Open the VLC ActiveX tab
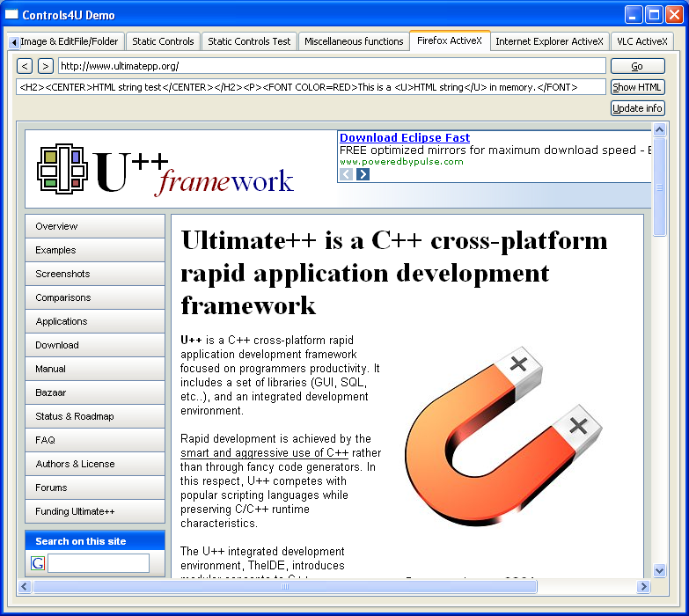The width and height of the screenshot is (689, 616). click(642, 41)
